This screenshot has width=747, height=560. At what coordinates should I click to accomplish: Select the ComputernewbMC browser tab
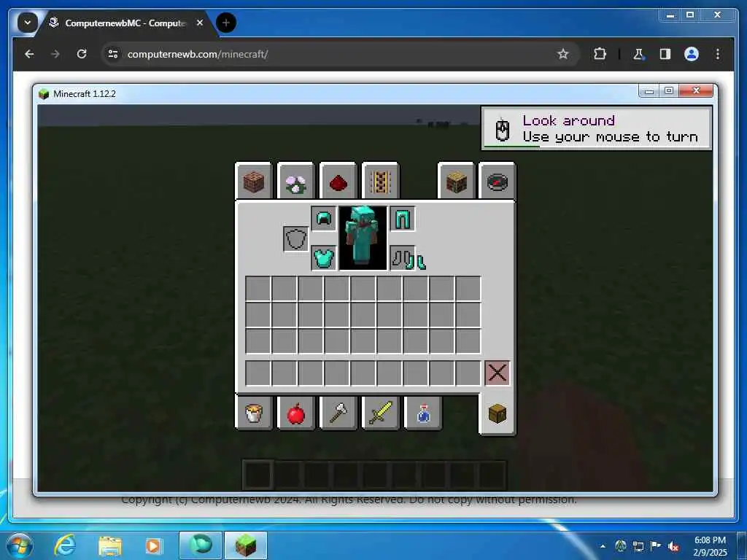(126, 23)
